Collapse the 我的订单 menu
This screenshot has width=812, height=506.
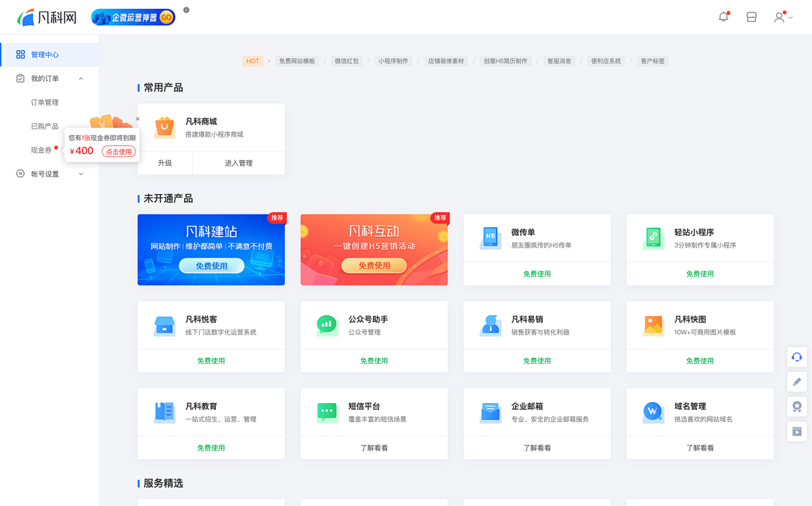point(81,78)
